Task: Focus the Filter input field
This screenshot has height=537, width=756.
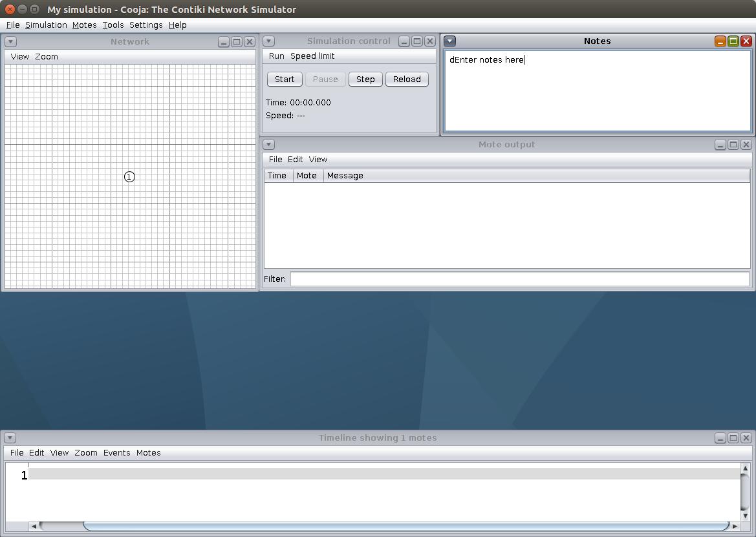Action: pos(520,279)
